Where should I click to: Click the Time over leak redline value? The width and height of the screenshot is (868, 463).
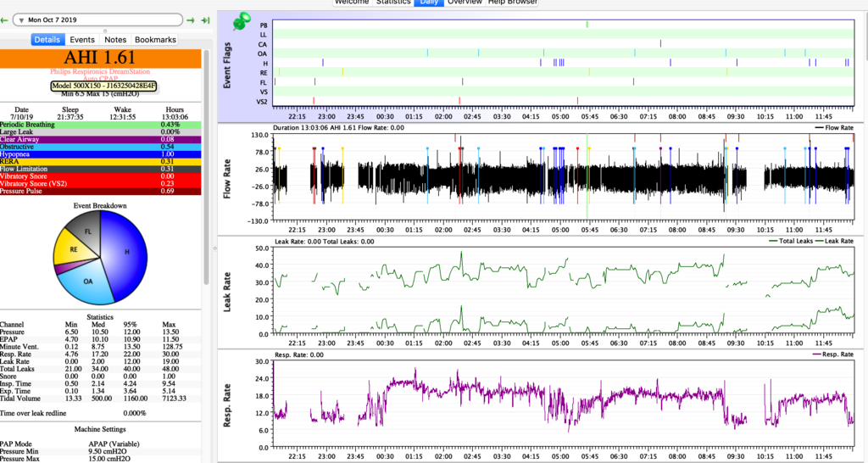point(135,413)
